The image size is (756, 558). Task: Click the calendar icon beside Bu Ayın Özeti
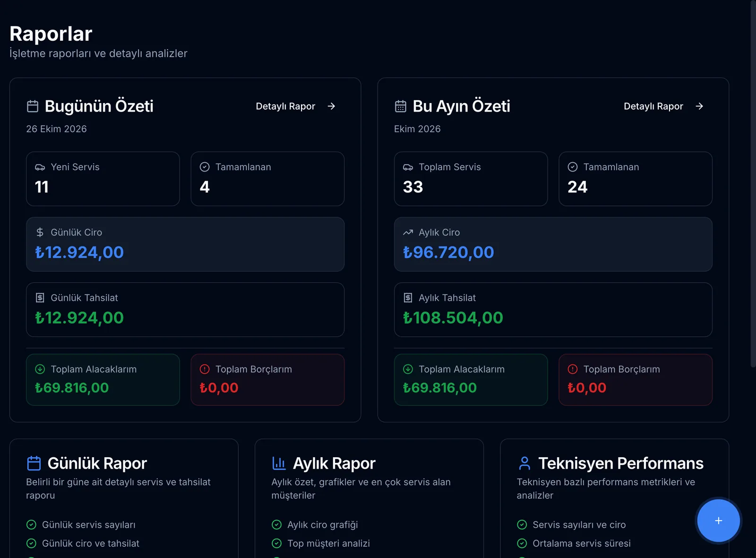[401, 106]
